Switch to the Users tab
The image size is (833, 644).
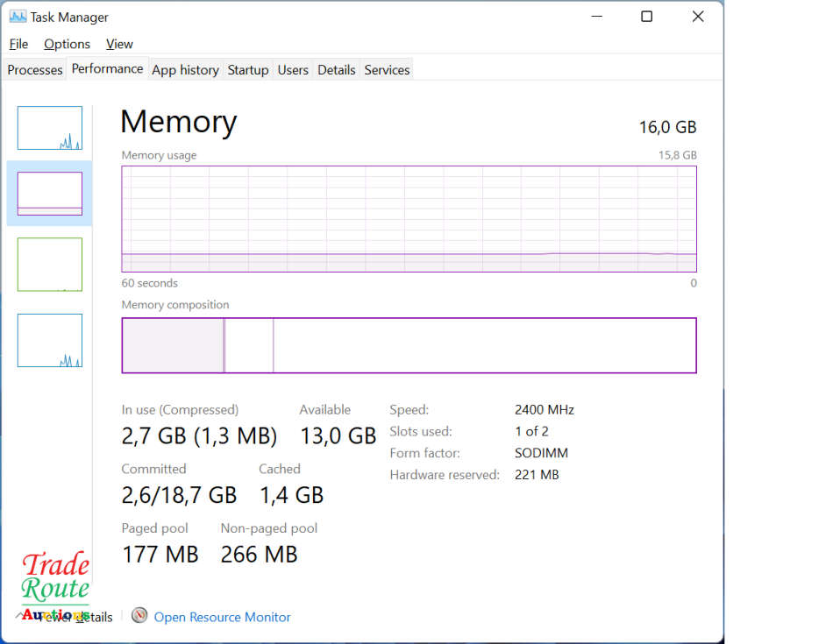[293, 70]
